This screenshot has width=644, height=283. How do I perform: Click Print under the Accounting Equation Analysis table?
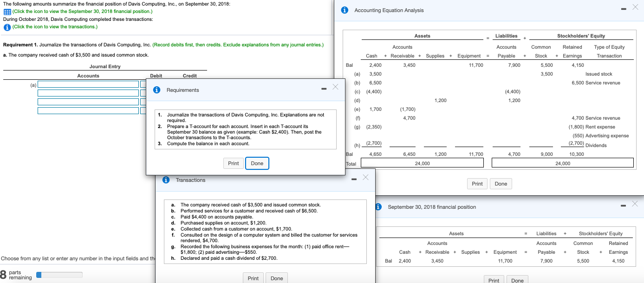tap(477, 184)
